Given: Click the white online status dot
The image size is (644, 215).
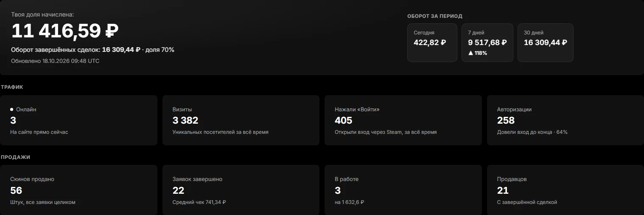Looking at the screenshot, I should (12, 109).
